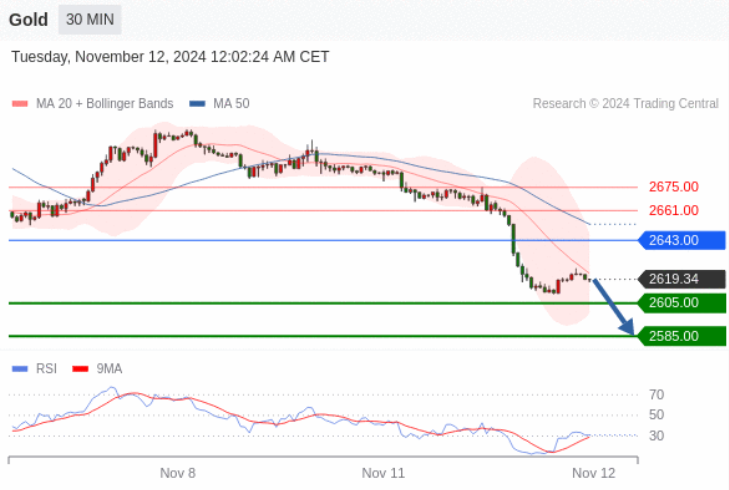Click the 30 MIN timeframe button

pyautogui.click(x=90, y=20)
